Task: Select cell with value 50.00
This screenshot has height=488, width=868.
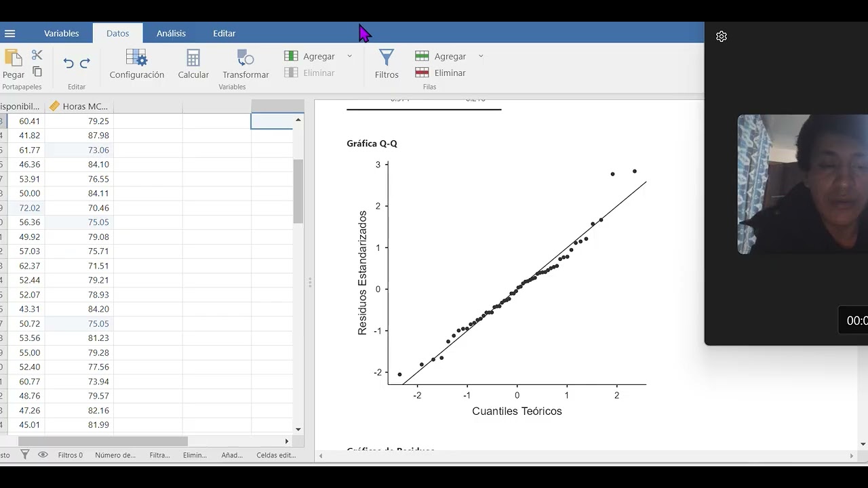Action: pyautogui.click(x=26, y=193)
